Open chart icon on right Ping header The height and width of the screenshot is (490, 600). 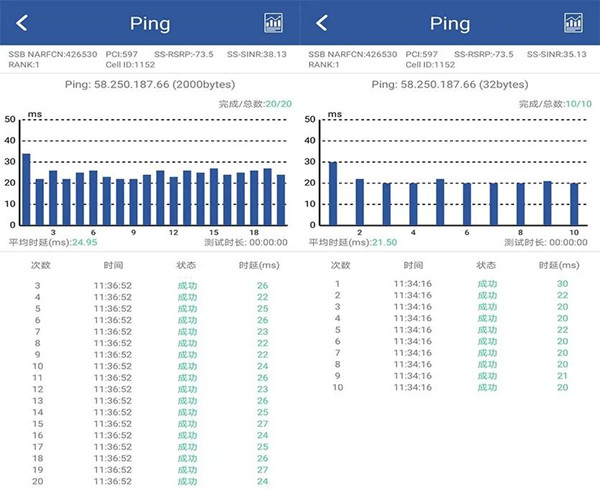[573, 23]
